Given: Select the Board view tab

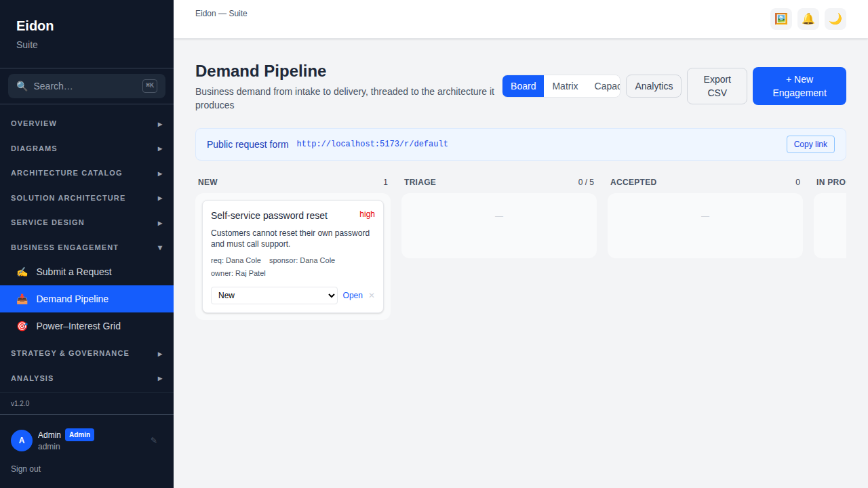Looking at the screenshot, I should point(524,86).
